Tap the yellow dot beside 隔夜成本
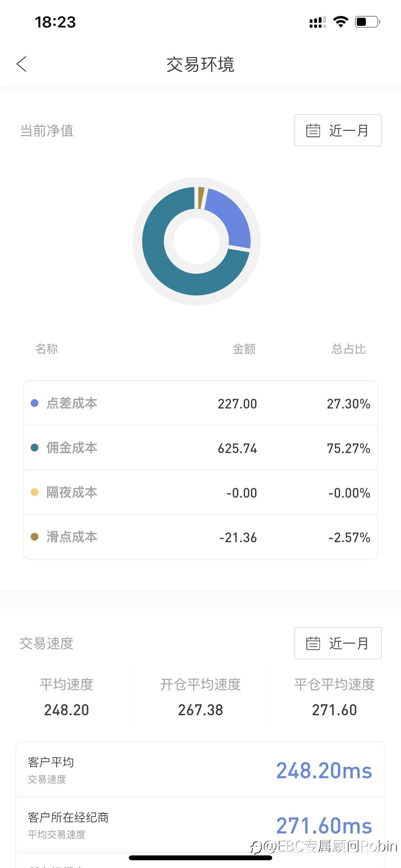Viewport: 401px width, 868px height. 34,492
